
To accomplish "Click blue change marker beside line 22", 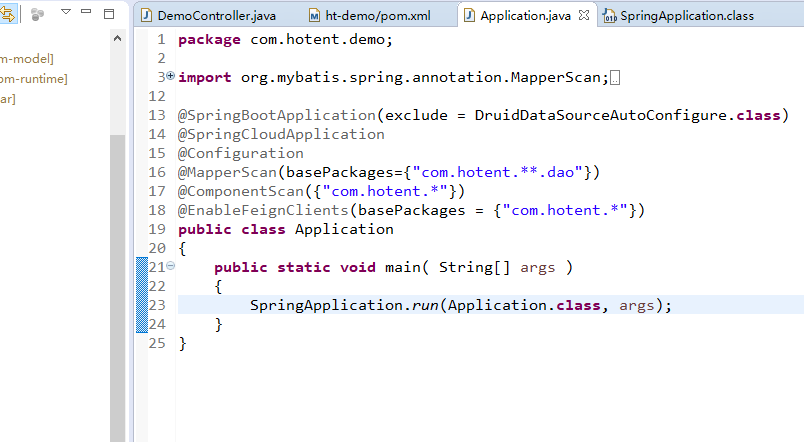I will click(x=142, y=286).
